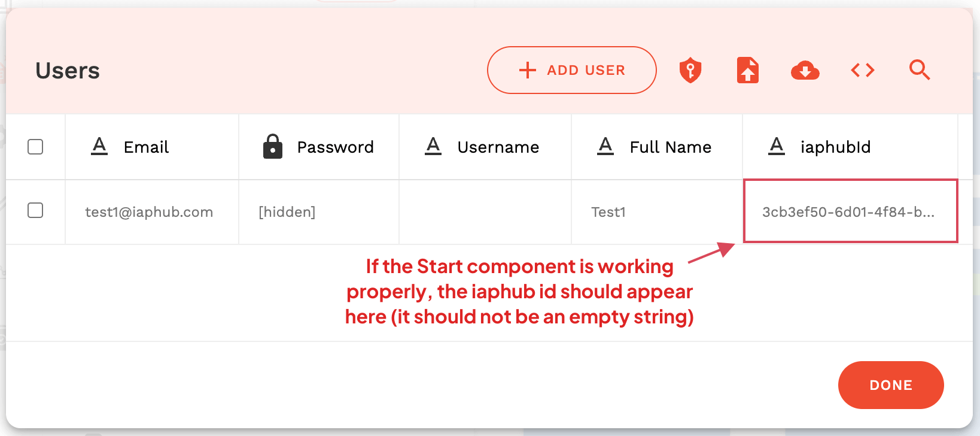Image resolution: width=980 pixels, height=436 pixels.
Task: Open the search magnifier icon
Action: click(x=919, y=70)
